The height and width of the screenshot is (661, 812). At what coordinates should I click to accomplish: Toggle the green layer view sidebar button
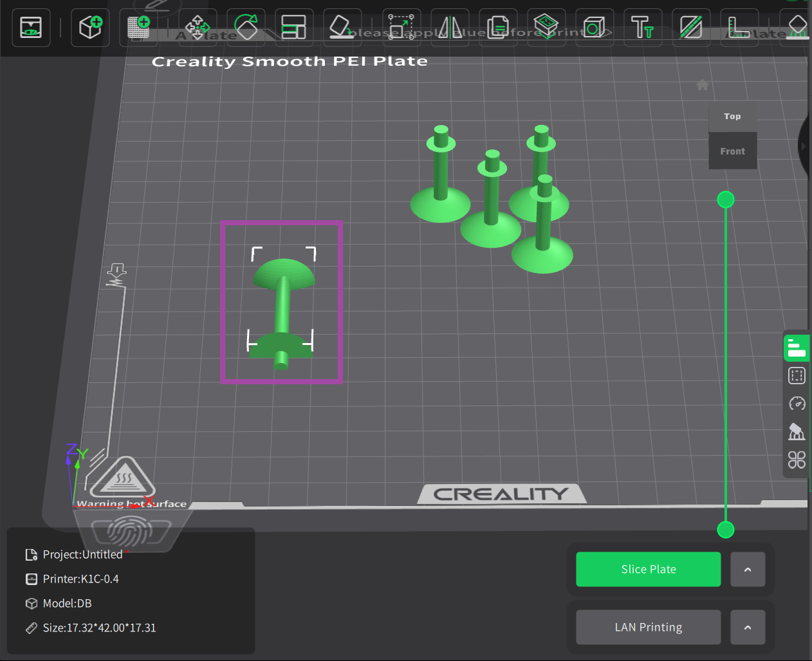(x=797, y=348)
